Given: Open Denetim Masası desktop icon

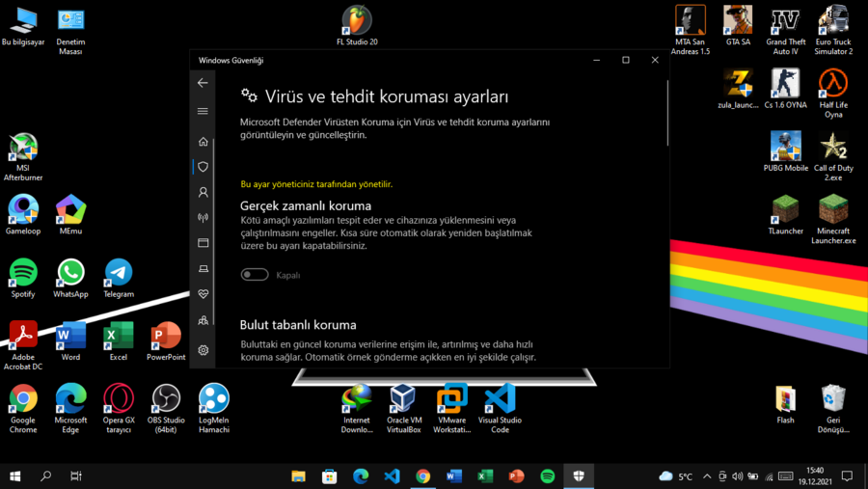Looking at the screenshot, I should coord(70,31).
